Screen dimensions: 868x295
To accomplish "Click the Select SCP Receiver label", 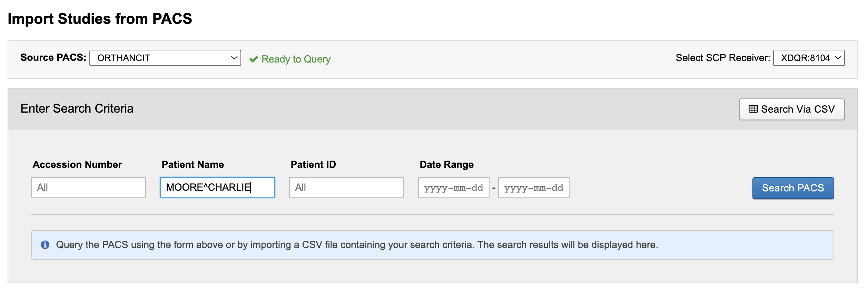I will pos(723,58).
